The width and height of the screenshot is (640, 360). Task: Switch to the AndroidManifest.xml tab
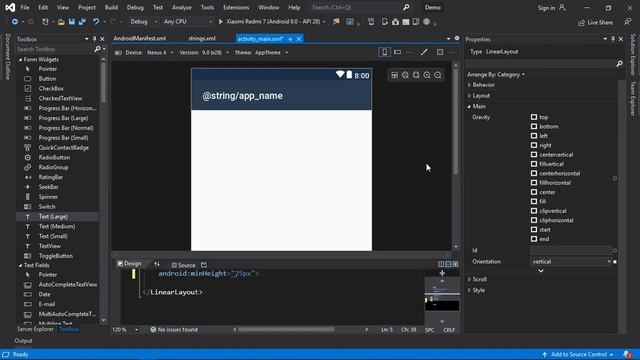140,38
